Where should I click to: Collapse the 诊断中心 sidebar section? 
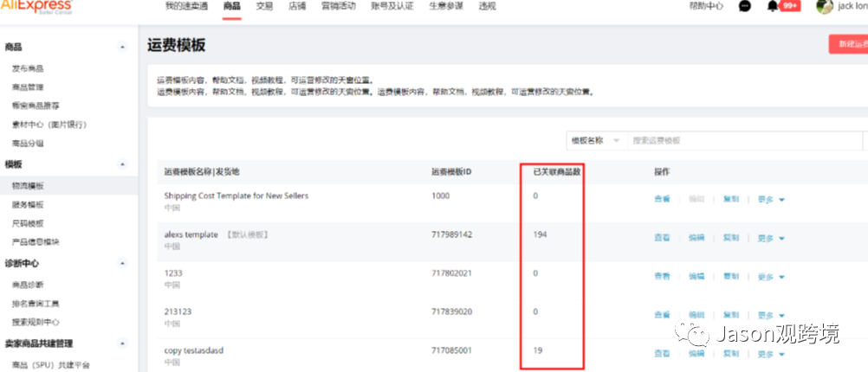[122, 263]
